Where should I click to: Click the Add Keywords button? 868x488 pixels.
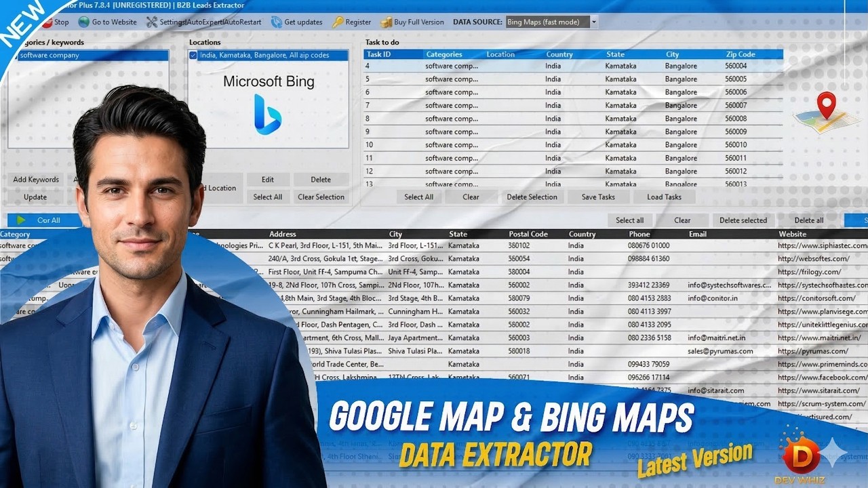tap(36, 180)
